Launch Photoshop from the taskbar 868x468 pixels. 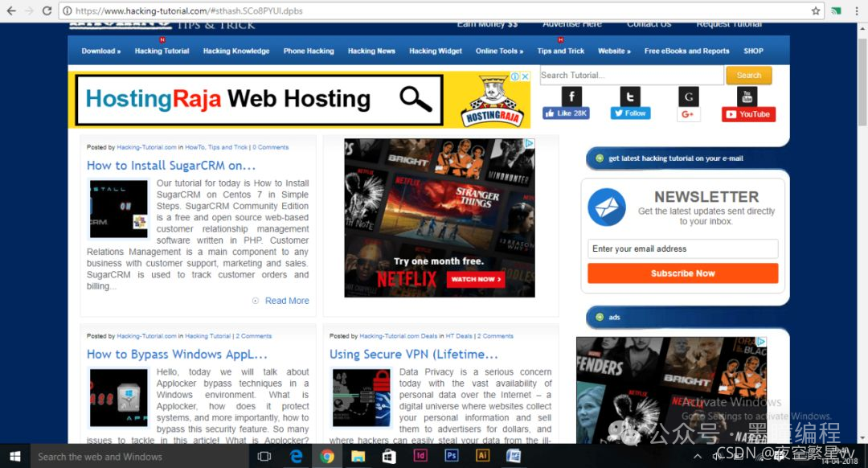coord(451,456)
